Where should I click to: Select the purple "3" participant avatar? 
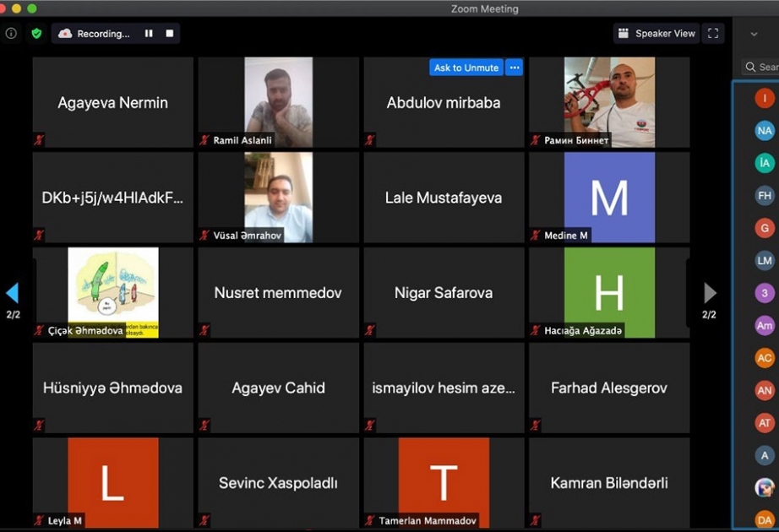pos(765,293)
